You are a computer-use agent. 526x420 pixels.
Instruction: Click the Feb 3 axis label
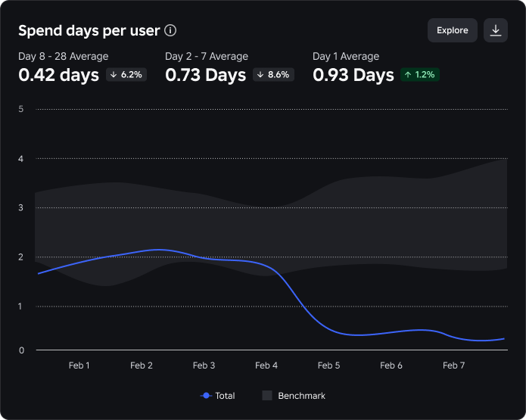204,366
